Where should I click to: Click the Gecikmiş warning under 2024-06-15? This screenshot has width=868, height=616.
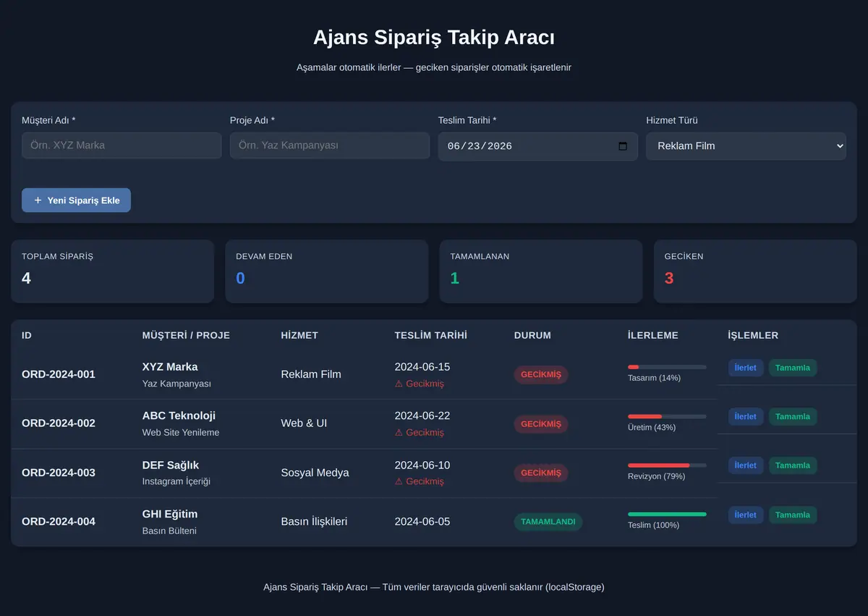click(420, 384)
